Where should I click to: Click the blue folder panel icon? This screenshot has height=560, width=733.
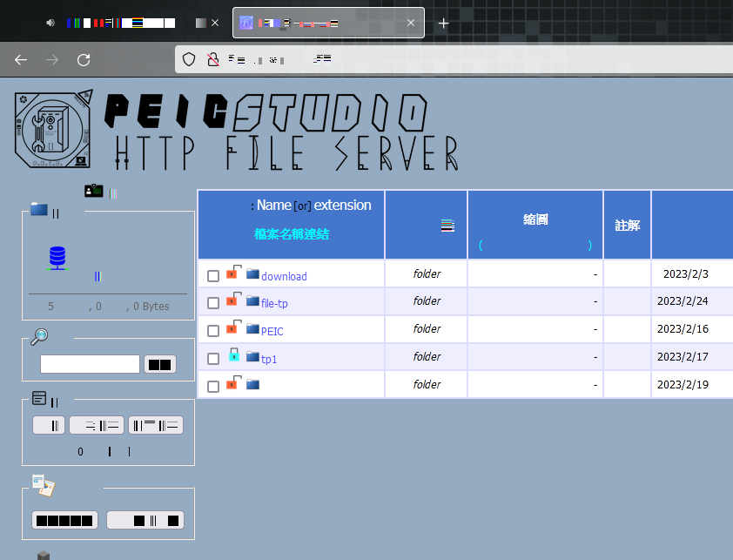[39, 209]
